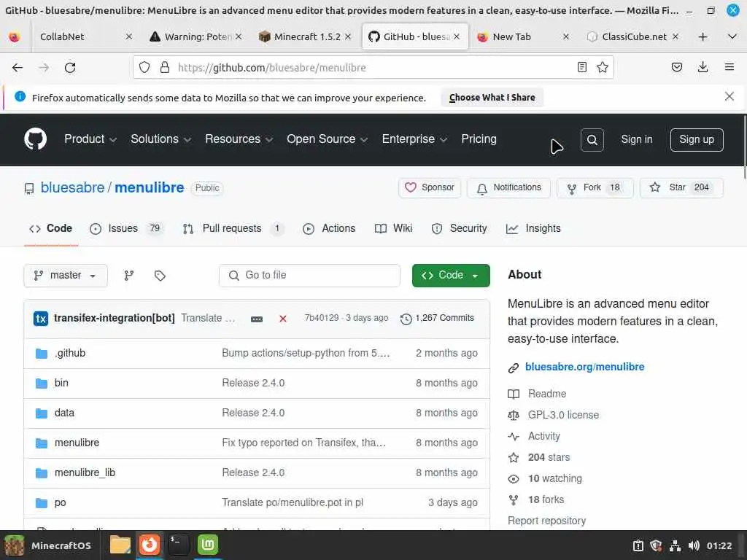
Task: Toggle reader view icon in address bar
Action: pyautogui.click(x=581, y=67)
